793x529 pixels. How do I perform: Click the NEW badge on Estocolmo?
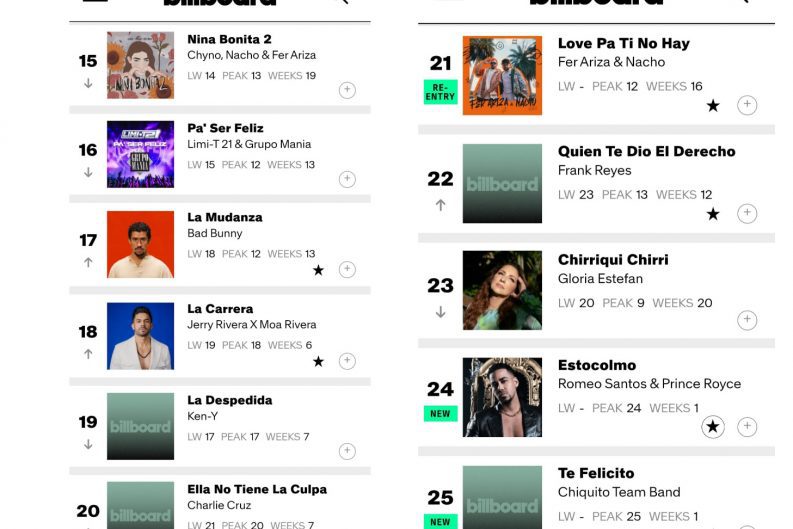pos(440,414)
